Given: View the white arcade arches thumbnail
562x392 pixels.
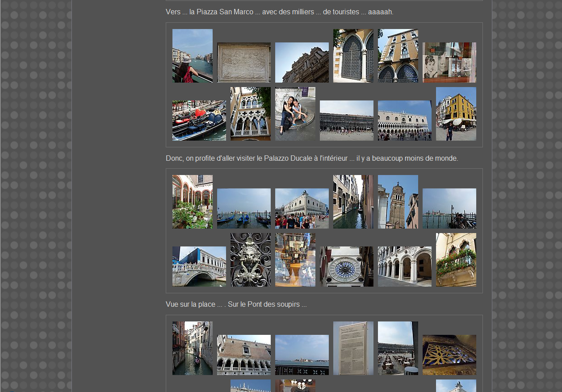Looking at the screenshot, I should (404, 267).
